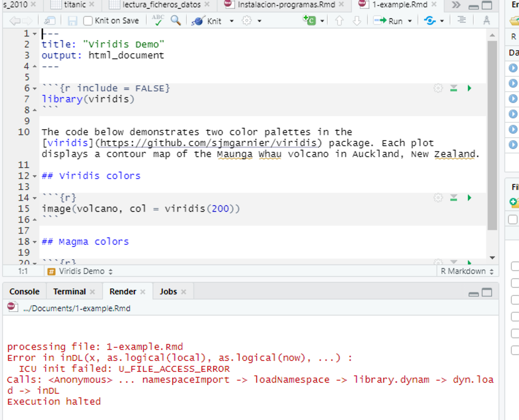Open the Knit dropdown arrow
The image size is (519, 420).
click(232, 21)
